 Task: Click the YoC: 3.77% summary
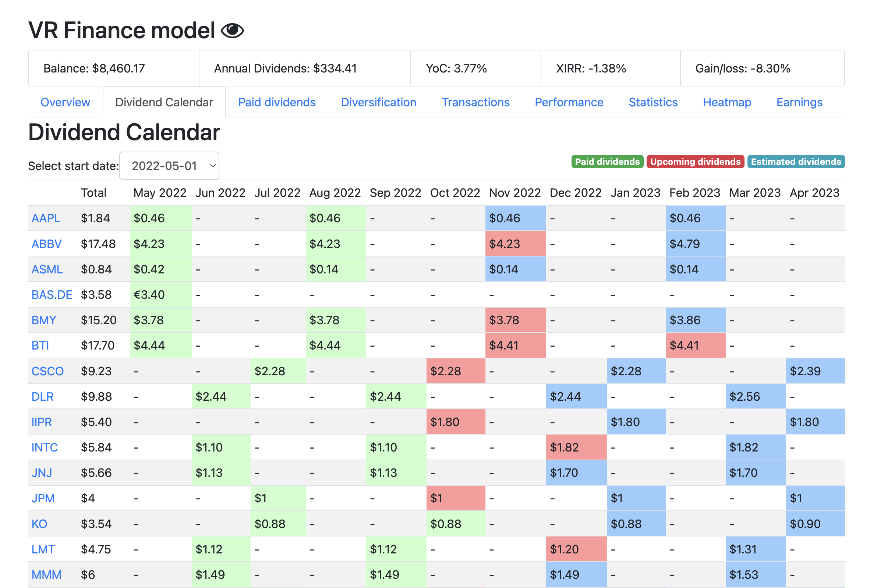point(476,68)
